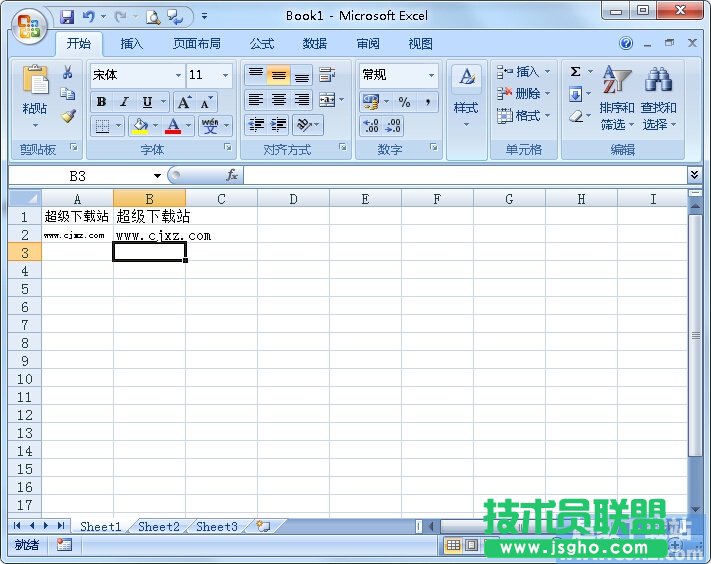Click the Format Painter brush icon
The image size is (711, 564).
tap(68, 116)
